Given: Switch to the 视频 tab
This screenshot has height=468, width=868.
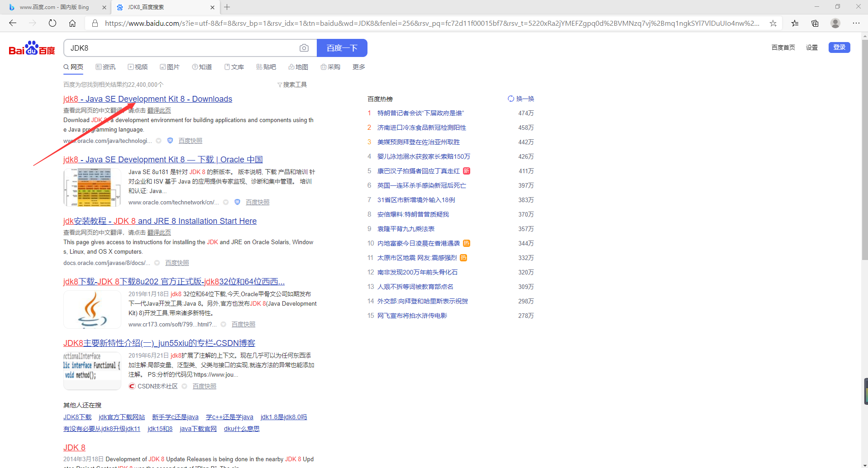Looking at the screenshot, I should 138,67.
